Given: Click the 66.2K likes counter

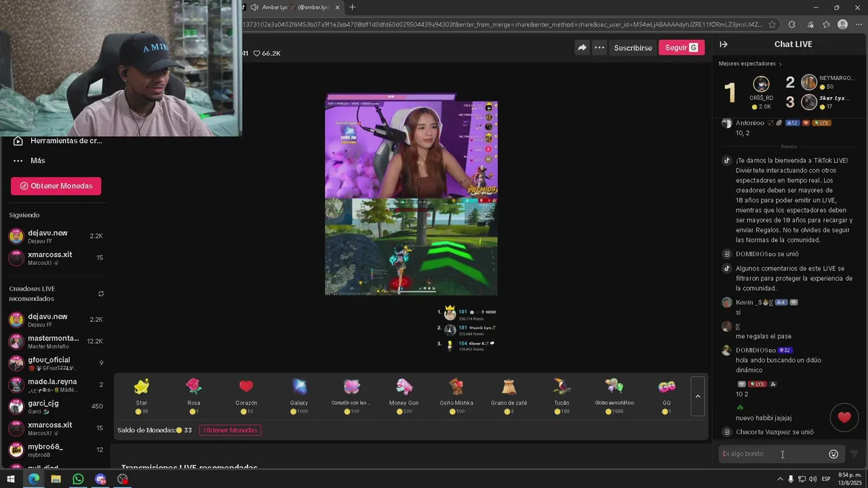Looking at the screenshot, I should point(267,53).
